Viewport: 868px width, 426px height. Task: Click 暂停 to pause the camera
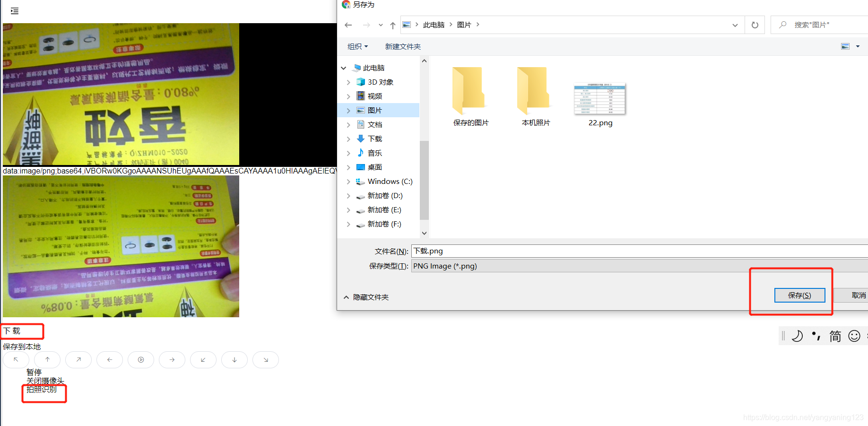[x=34, y=372]
